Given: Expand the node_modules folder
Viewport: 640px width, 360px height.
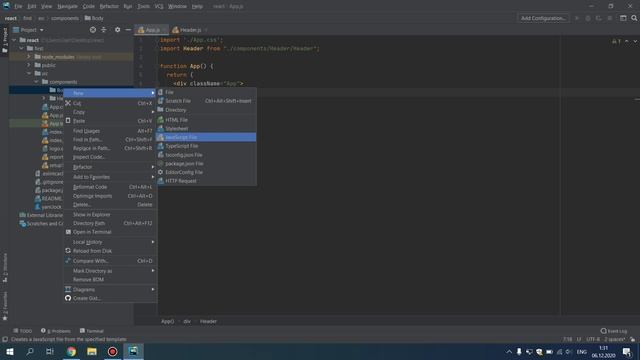Looking at the screenshot, I should (x=29, y=57).
